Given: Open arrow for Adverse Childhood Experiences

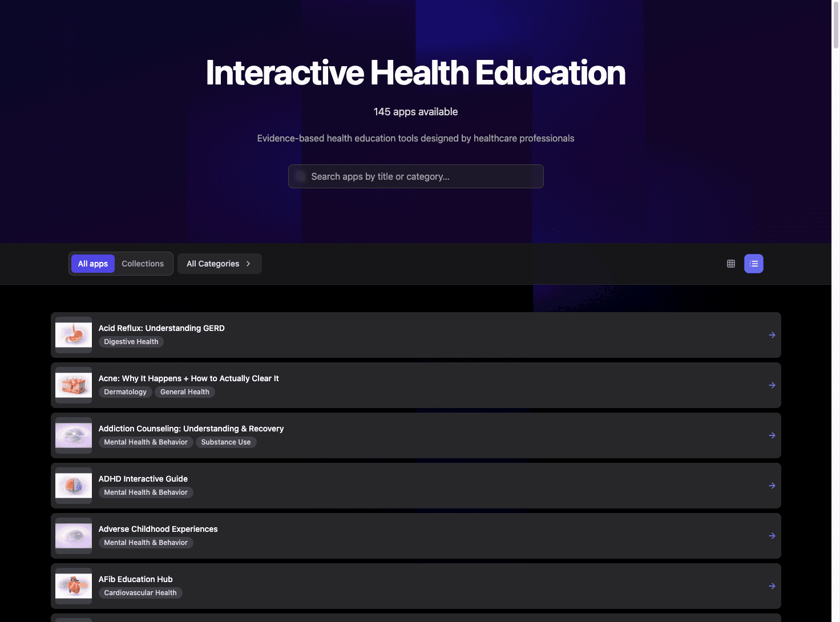Looking at the screenshot, I should click(772, 536).
